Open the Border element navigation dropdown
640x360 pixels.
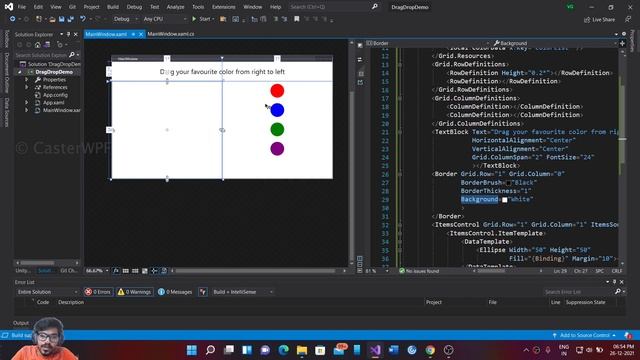click(x=428, y=43)
